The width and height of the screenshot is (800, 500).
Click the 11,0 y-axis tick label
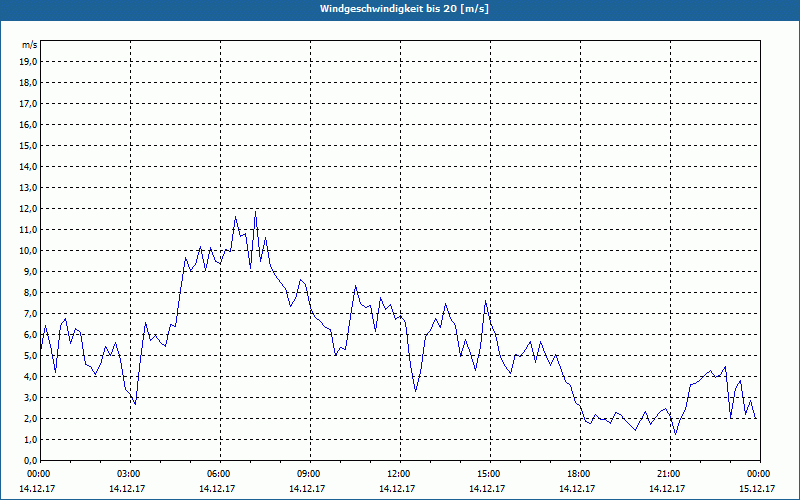(28, 230)
